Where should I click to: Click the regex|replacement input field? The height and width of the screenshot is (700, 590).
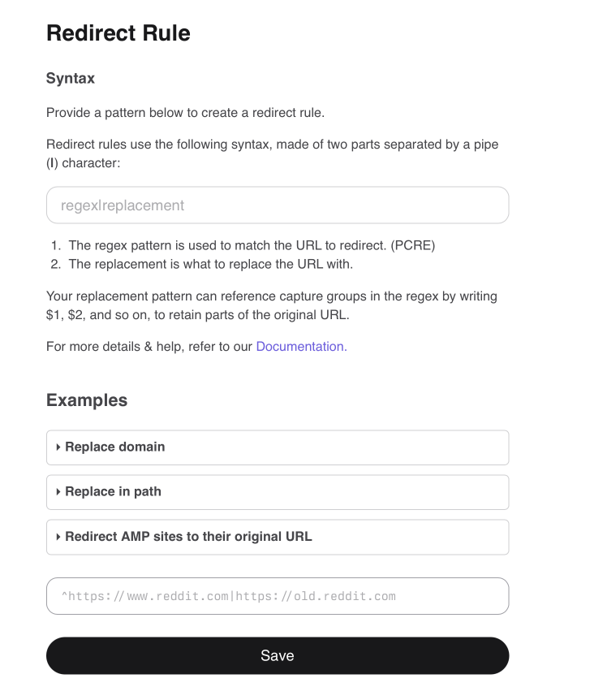[278, 205]
